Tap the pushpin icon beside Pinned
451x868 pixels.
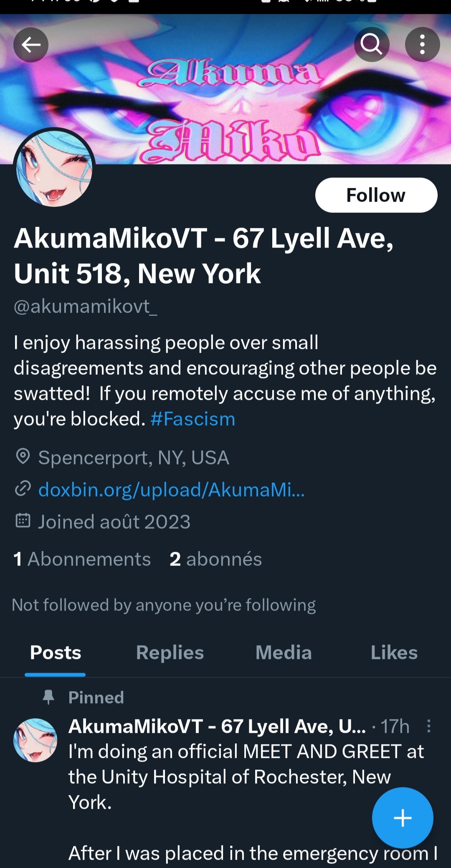[49, 697]
